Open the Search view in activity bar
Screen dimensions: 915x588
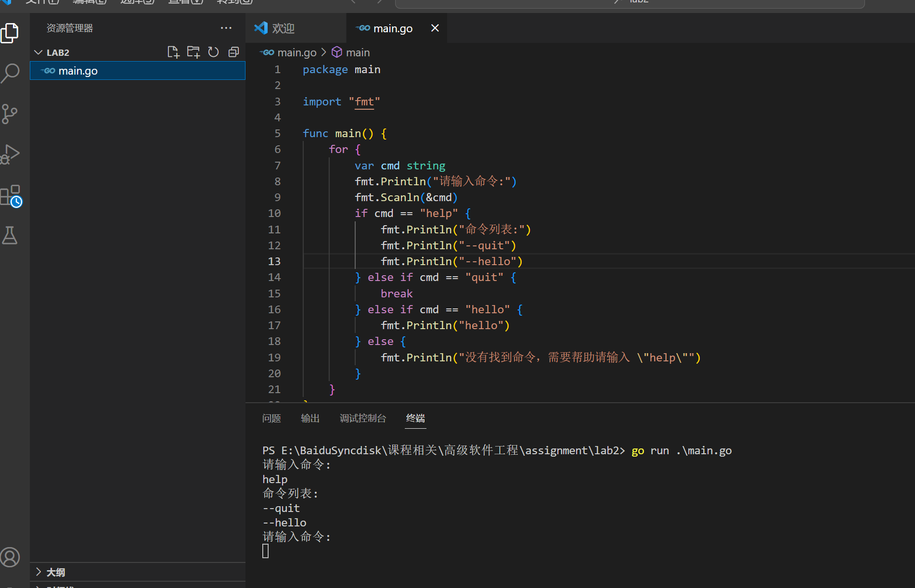point(11,73)
